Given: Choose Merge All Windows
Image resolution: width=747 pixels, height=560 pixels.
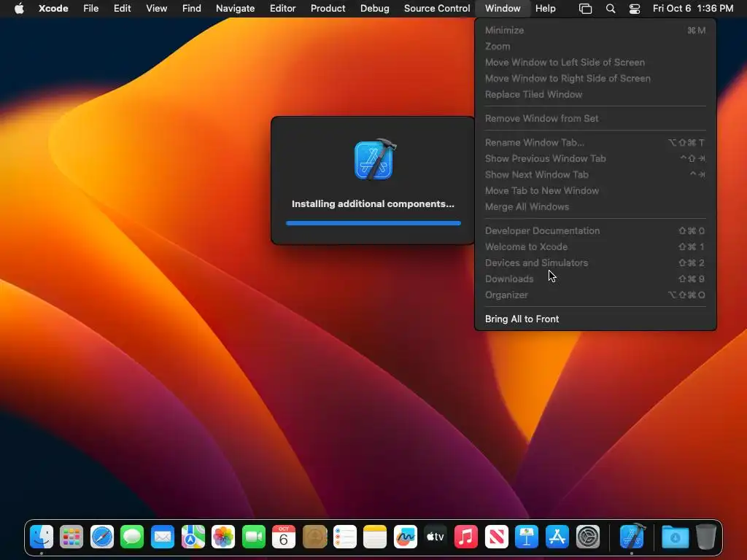Looking at the screenshot, I should point(595,206).
